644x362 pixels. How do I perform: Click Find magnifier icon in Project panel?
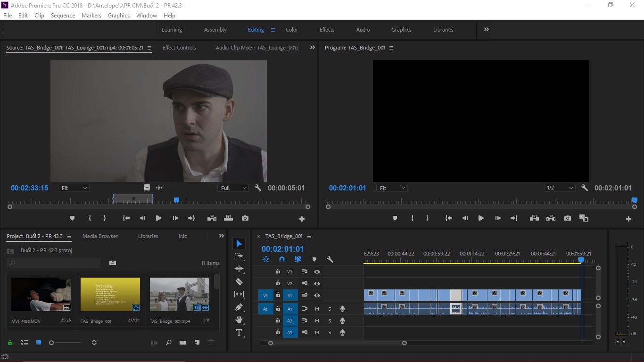168,343
